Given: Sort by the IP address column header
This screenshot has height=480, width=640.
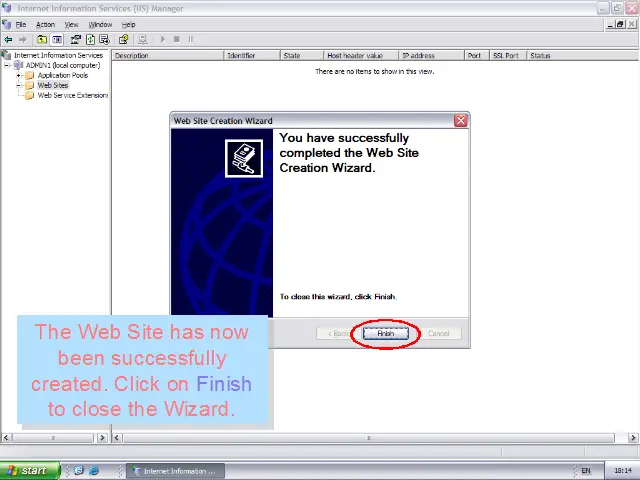Looking at the screenshot, I should (431, 56).
